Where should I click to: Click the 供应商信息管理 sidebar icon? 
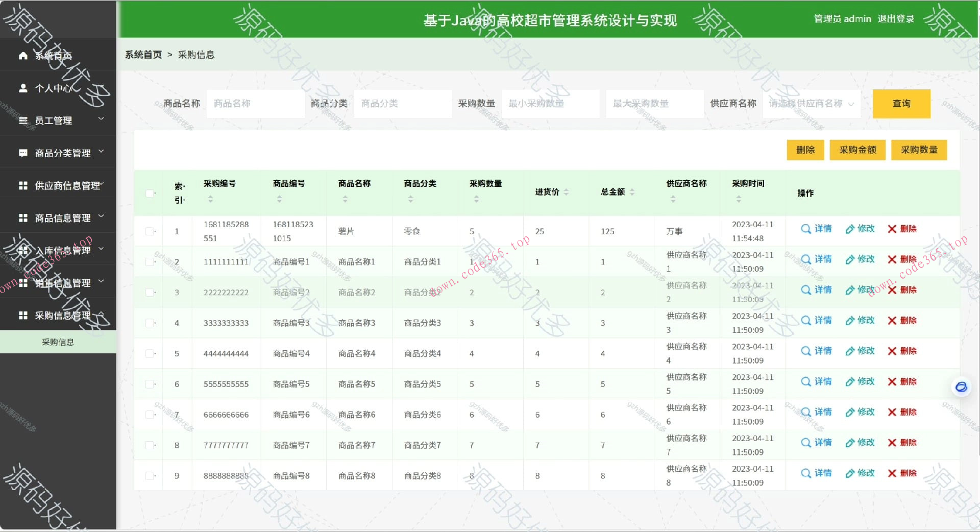22,185
